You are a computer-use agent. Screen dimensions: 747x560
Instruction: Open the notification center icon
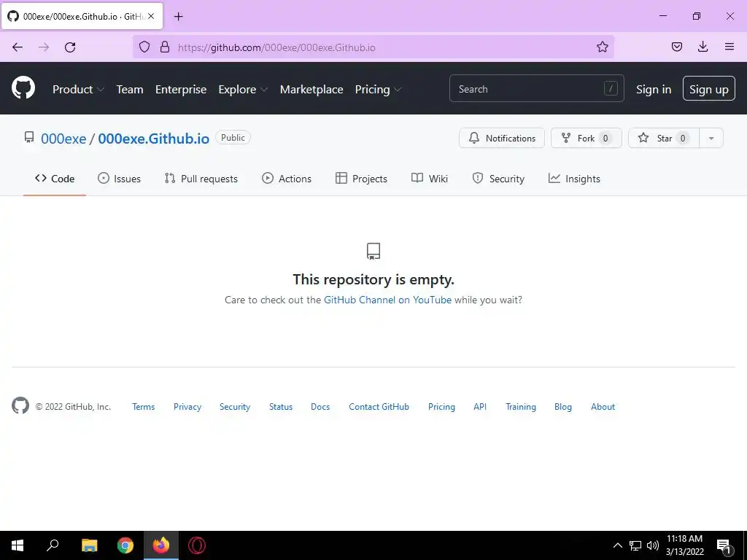point(724,547)
